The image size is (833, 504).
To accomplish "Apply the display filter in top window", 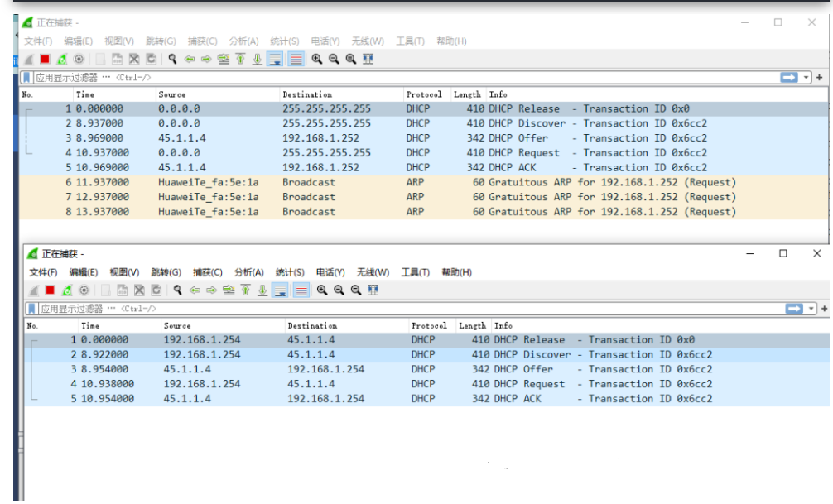I will tap(789, 78).
